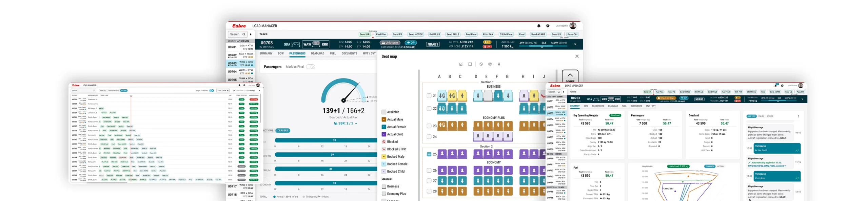The width and height of the screenshot is (868, 201).
Task: Uncheck the row 25 checkbox in seat map
Action: click(x=429, y=154)
